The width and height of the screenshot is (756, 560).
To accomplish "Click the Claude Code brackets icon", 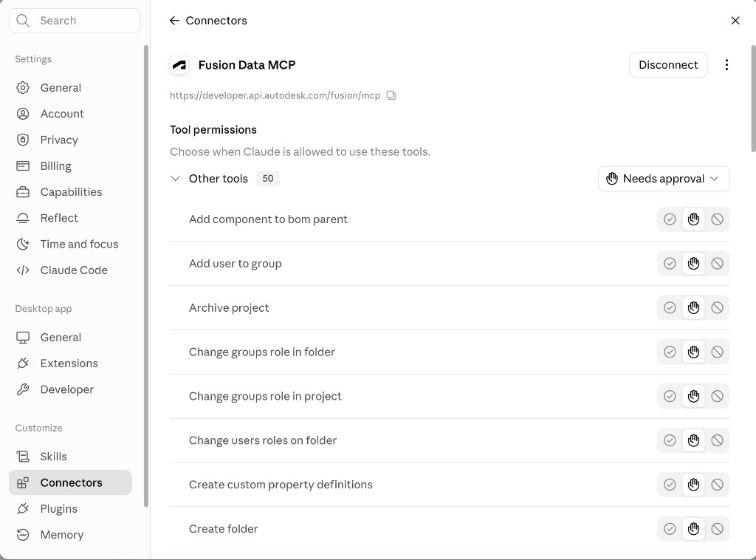I will click(23, 270).
